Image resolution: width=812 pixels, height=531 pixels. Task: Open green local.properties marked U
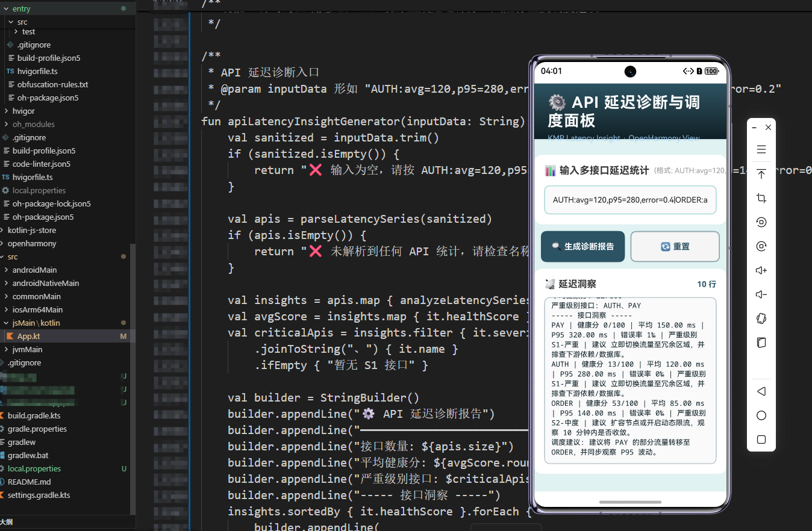(x=34, y=468)
